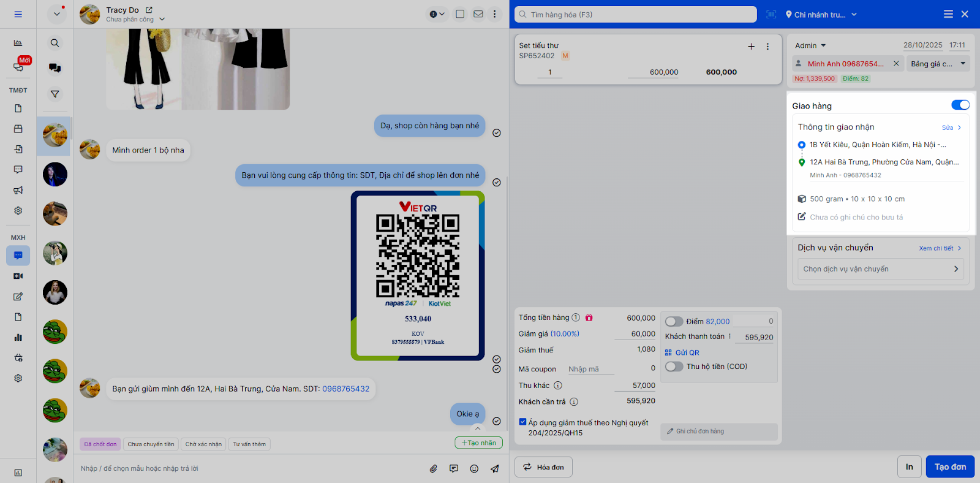Click the Tạo đơn button
Image resolution: width=980 pixels, height=483 pixels.
click(950, 467)
